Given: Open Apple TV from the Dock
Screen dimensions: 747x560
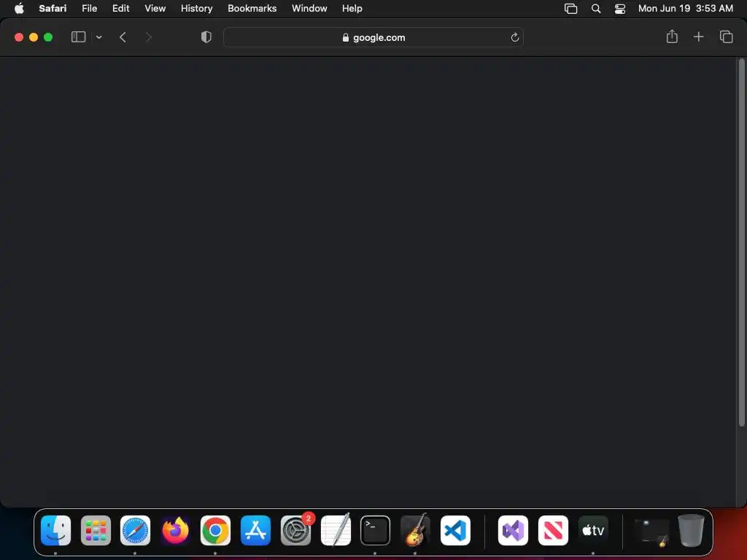Looking at the screenshot, I should pyautogui.click(x=593, y=530).
